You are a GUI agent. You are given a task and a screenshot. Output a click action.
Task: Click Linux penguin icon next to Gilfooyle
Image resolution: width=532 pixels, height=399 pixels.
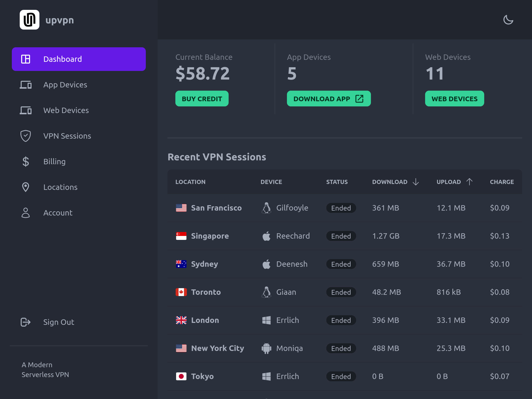click(266, 208)
